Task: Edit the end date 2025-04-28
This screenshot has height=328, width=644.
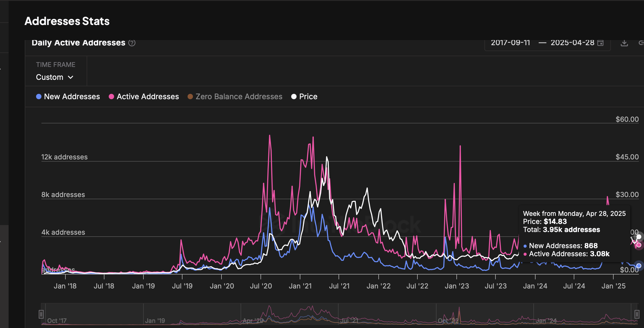Action: click(x=572, y=43)
